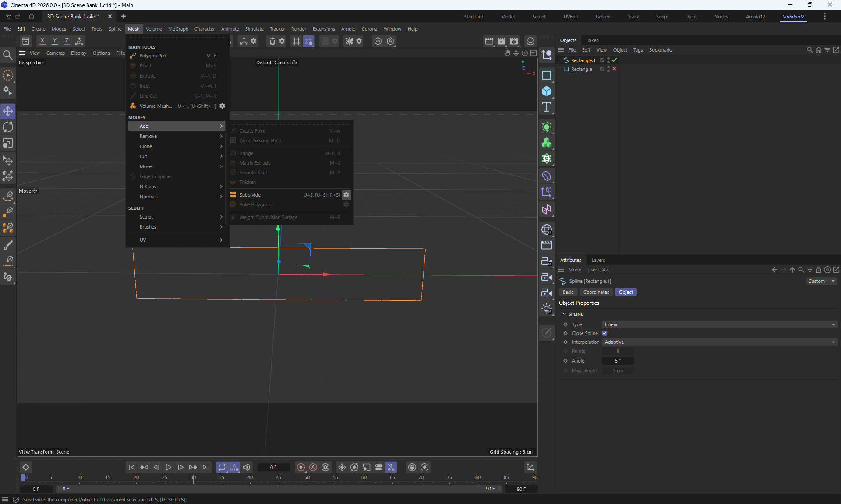This screenshot has width=841, height=504.
Task: Click the Cube primitive icon
Action: coord(546,91)
